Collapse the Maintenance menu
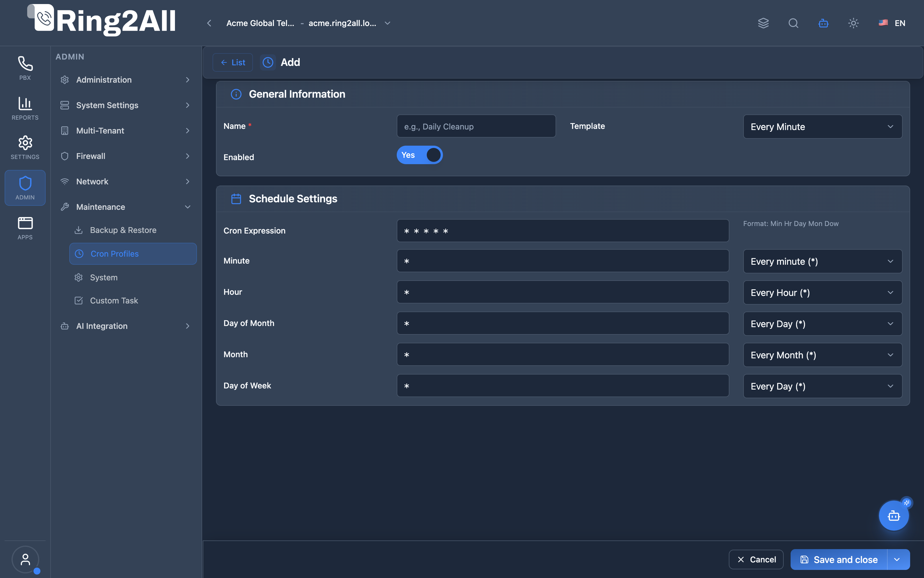Screen dimensions: 924x578 [x=126, y=207]
